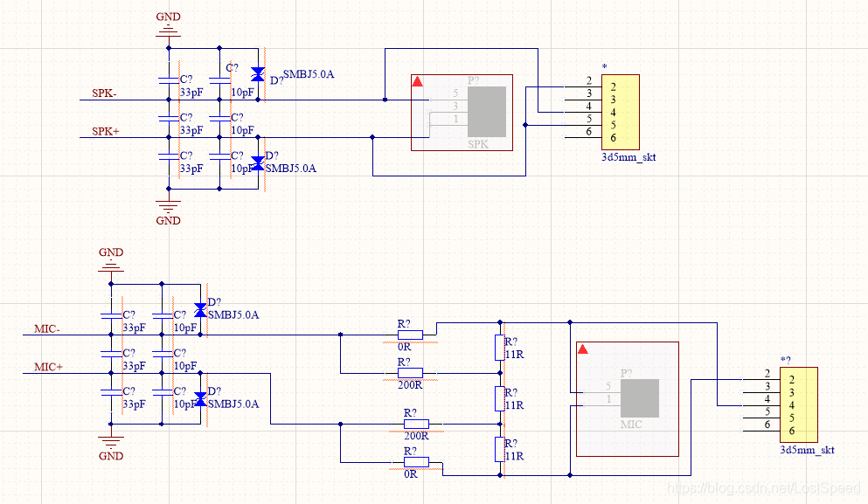The width and height of the screenshot is (868, 504).
Task: Select the topmost 11R vertical resistor
Action: pos(500,348)
